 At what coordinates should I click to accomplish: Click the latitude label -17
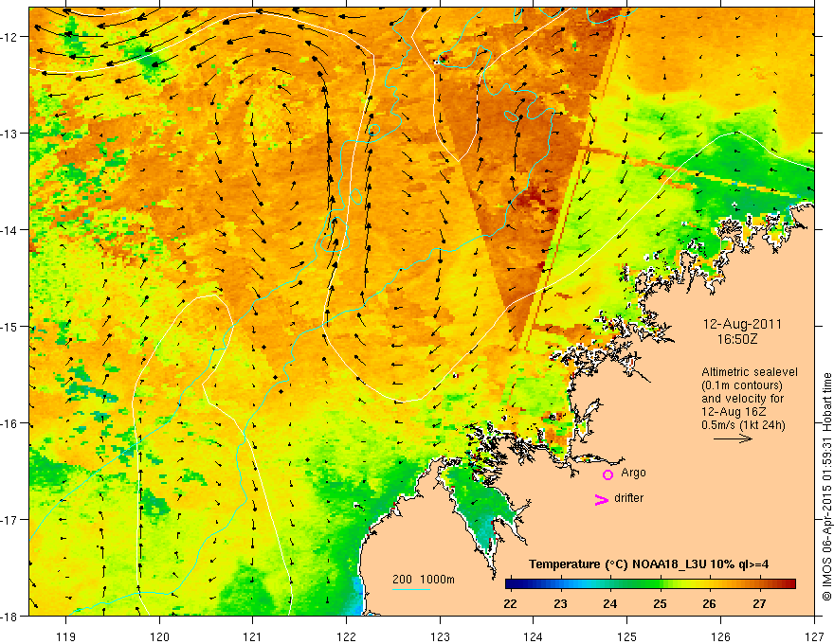(10, 520)
